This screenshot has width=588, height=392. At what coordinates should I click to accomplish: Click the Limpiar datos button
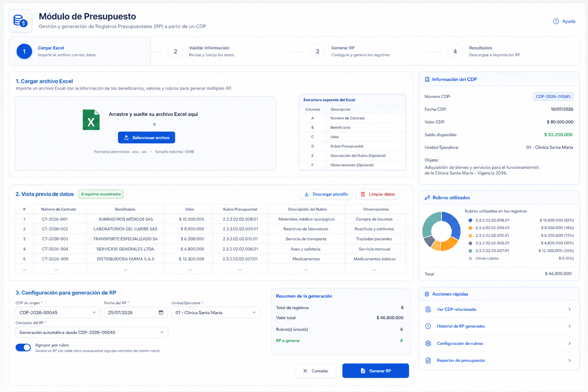[377, 194]
